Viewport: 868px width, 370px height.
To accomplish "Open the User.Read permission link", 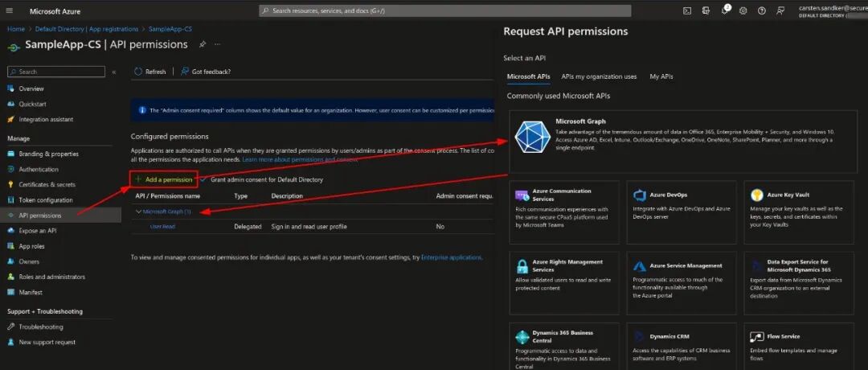I will pos(162,227).
